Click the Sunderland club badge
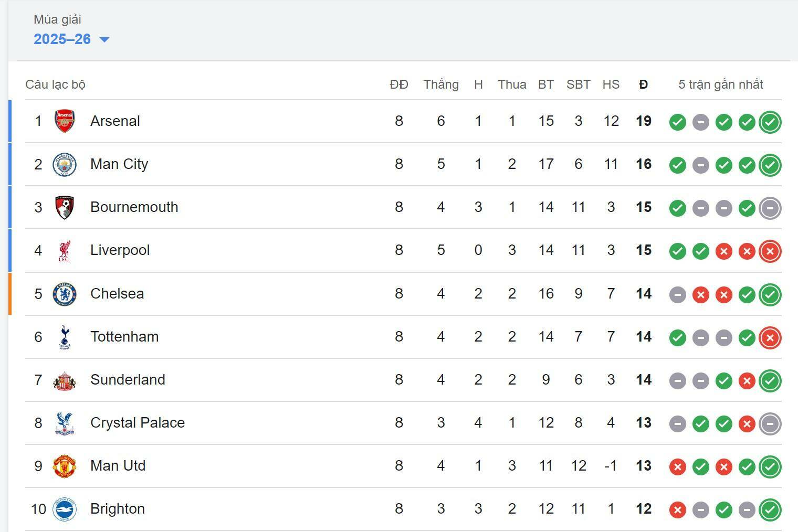Image resolution: width=798 pixels, height=532 pixels. click(65, 380)
